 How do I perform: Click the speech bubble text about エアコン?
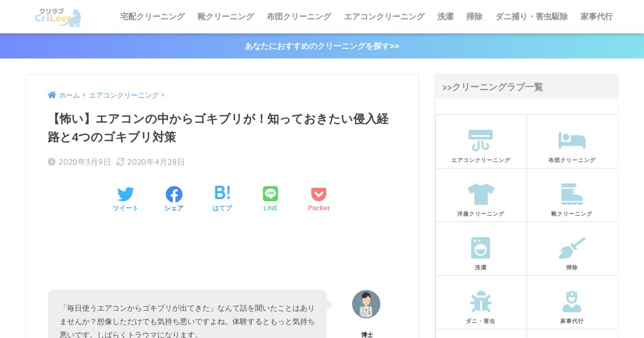tap(187, 321)
